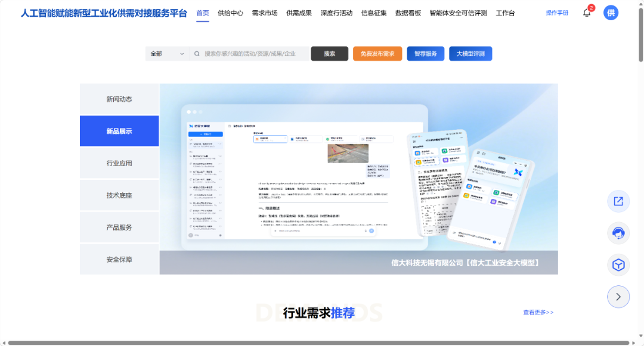This screenshot has width=644, height=346.
Task: Click the arrow floating button
Action: tap(618, 297)
